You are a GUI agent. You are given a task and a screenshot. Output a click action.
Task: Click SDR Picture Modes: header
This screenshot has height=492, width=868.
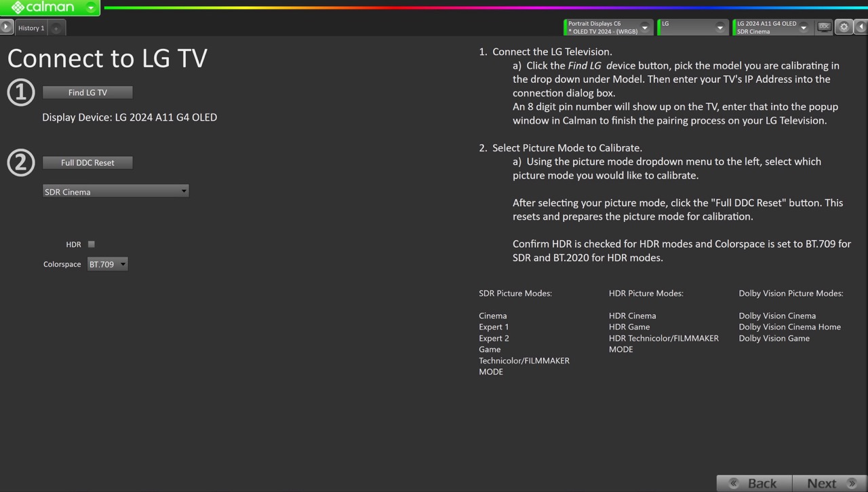point(515,293)
